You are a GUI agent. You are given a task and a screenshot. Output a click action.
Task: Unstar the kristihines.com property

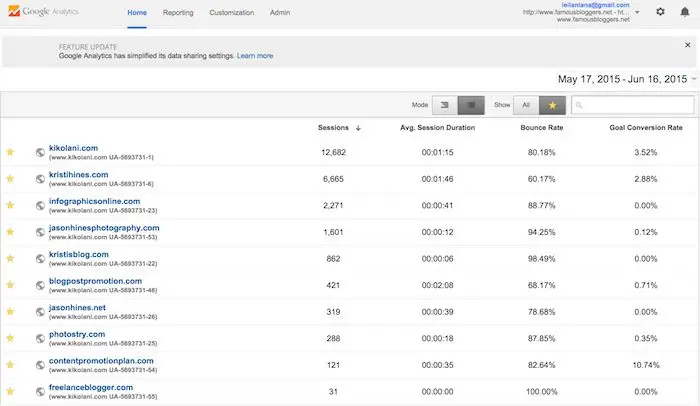pyautogui.click(x=11, y=179)
